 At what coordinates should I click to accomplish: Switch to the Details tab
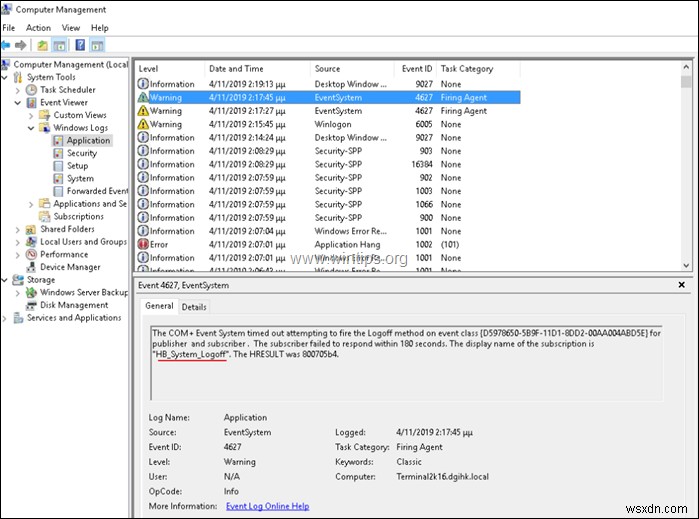coord(194,307)
